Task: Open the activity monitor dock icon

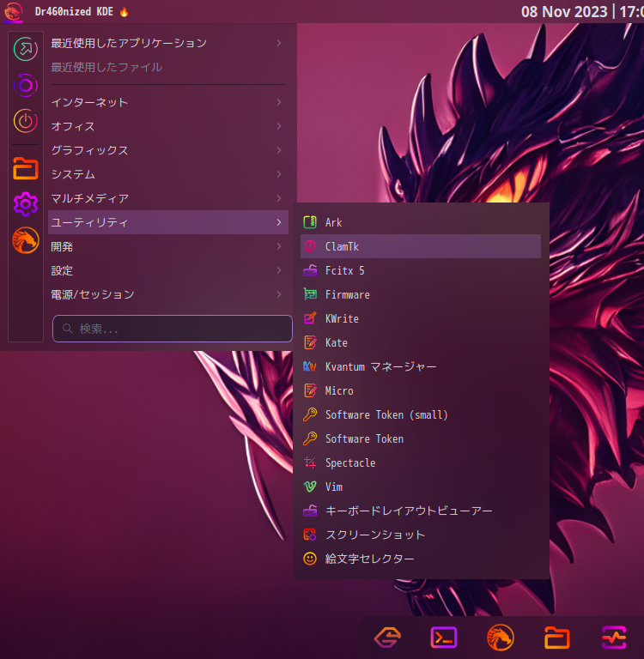Action: click(x=614, y=638)
